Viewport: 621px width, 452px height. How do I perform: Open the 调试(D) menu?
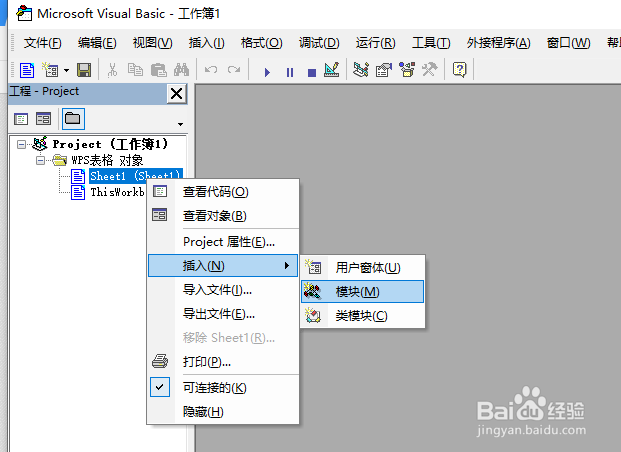319,42
